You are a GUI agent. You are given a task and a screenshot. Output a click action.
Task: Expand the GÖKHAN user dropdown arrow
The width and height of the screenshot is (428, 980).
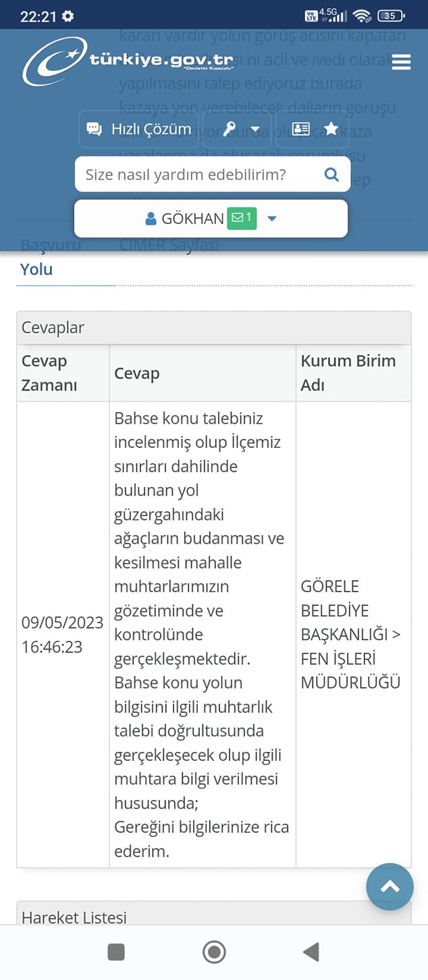coord(272,219)
